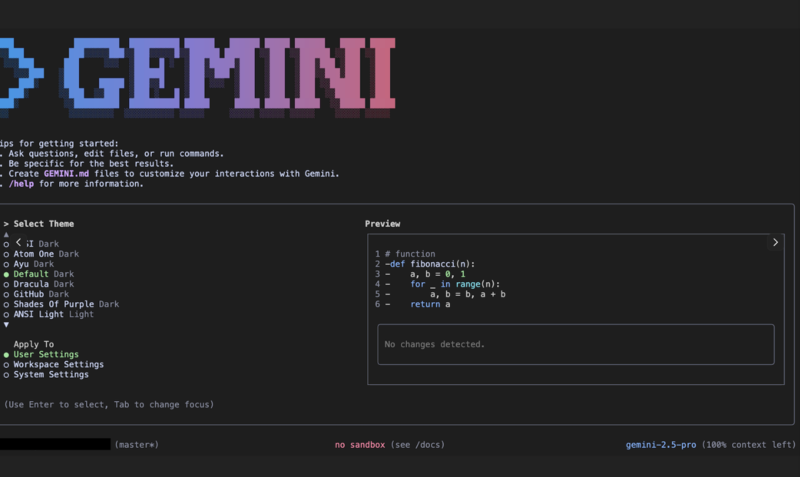The image size is (800, 477).
Task: Click the GEMINI.md highlighted filename
Action: pyautogui.click(x=66, y=174)
